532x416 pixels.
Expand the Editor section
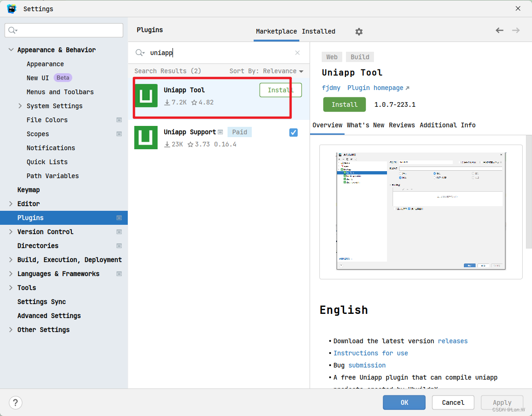[11, 204]
